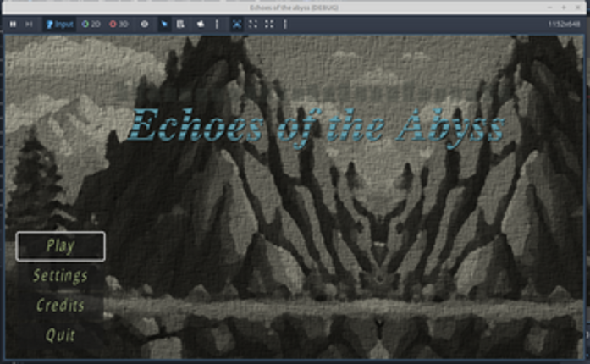The width and height of the screenshot is (590, 364).
Task: Enable 2D node selection mode
Action: tap(91, 24)
